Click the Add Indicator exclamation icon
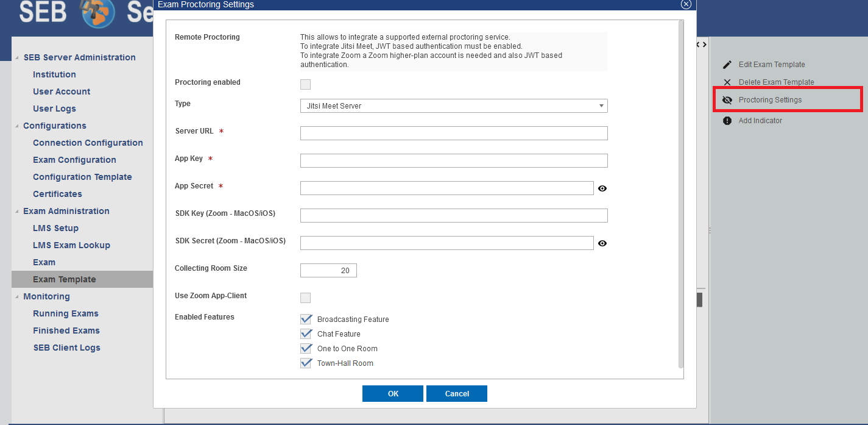 727,121
